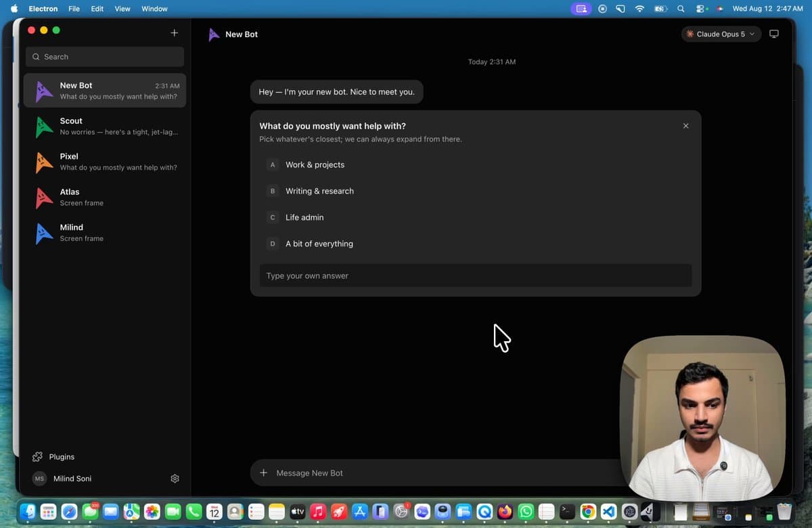
Task: Click the menu bar clock Wed Aug 12
Action: point(767,9)
